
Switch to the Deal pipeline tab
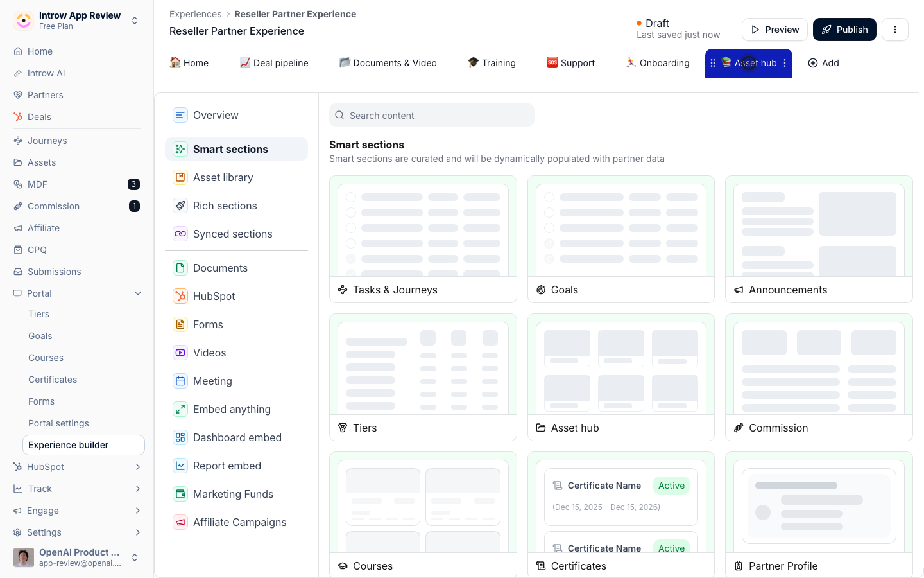[x=274, y=63]
